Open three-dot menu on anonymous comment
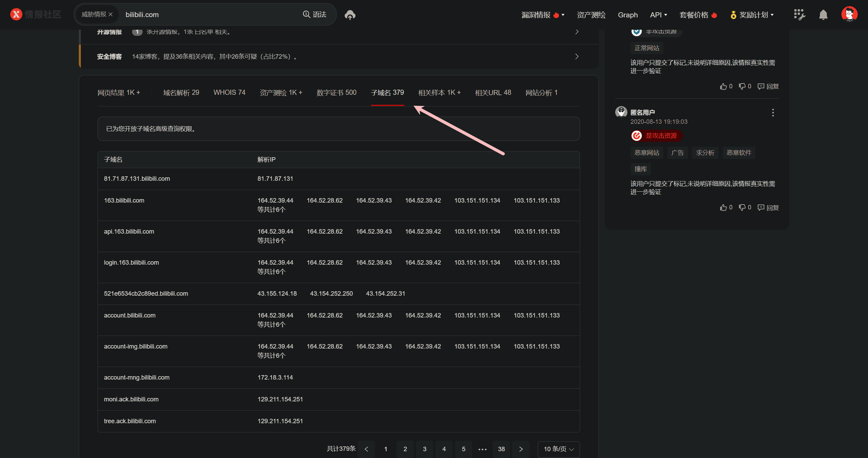868x458 pixels. pyautogui.click(x=773, y=113)
